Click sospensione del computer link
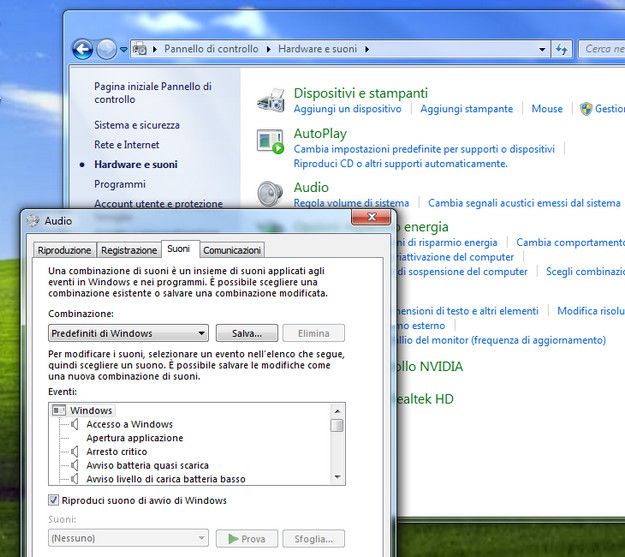This screenshot has width=625, height=557. pyautogui.click(x=462, y=272)
